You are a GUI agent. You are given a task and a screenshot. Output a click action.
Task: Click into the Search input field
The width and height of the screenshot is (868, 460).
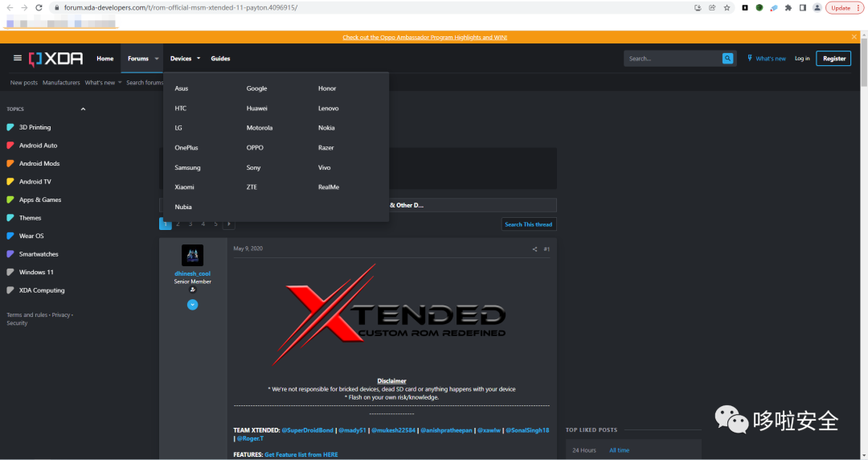click(674, 59)
